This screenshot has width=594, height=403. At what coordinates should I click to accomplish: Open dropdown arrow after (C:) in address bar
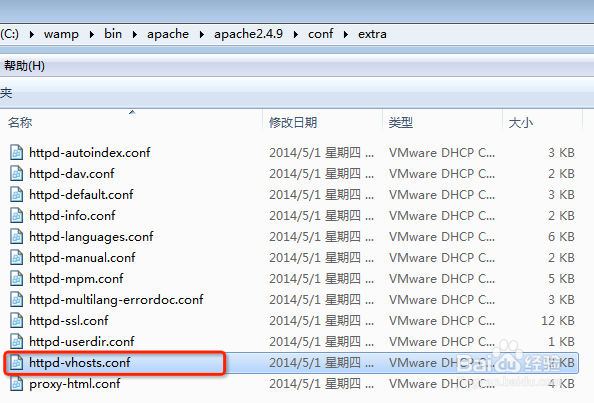click(x=31, y=34)
